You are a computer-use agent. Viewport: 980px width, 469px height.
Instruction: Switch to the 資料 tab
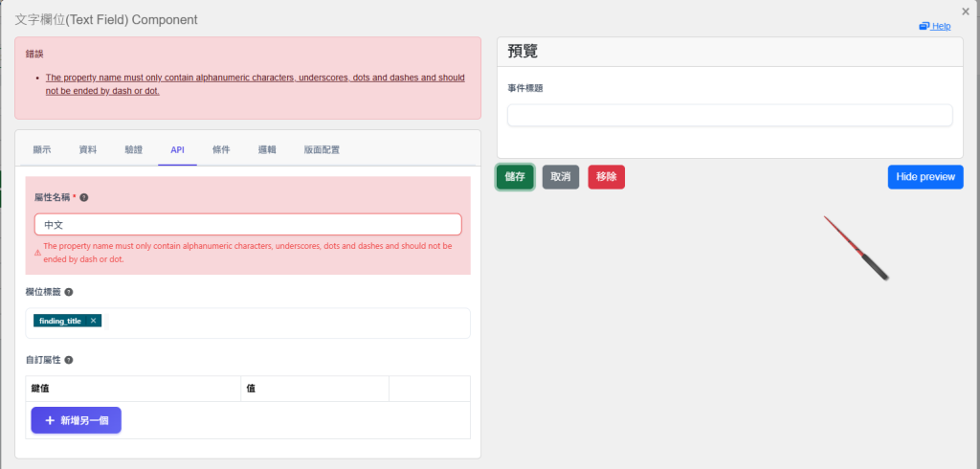tap(87, 150)
